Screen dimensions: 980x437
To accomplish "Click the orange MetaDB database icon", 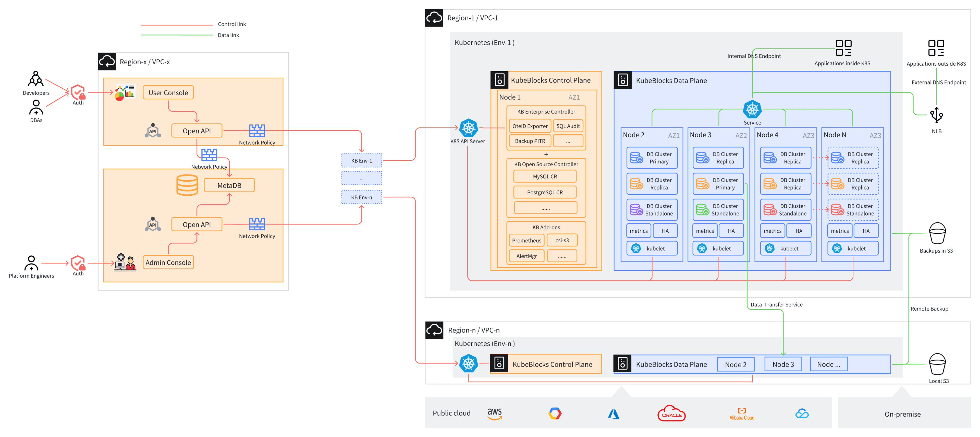I will coord(187,185).
